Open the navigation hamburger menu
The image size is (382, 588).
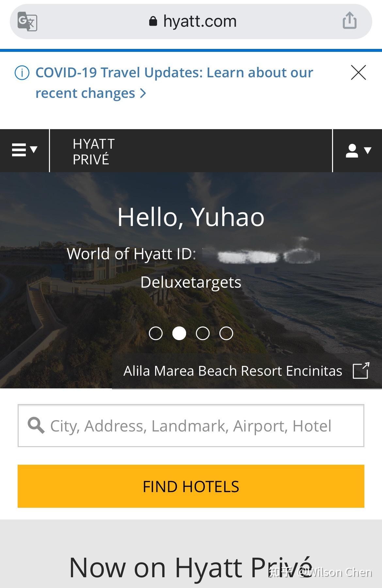(19, 150)
